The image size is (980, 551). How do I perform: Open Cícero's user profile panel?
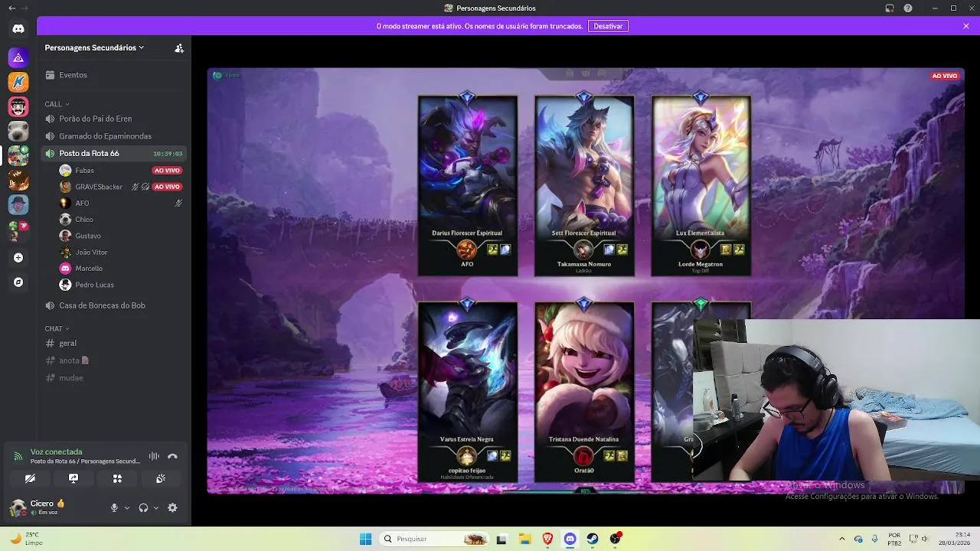(x=50, y=507)
